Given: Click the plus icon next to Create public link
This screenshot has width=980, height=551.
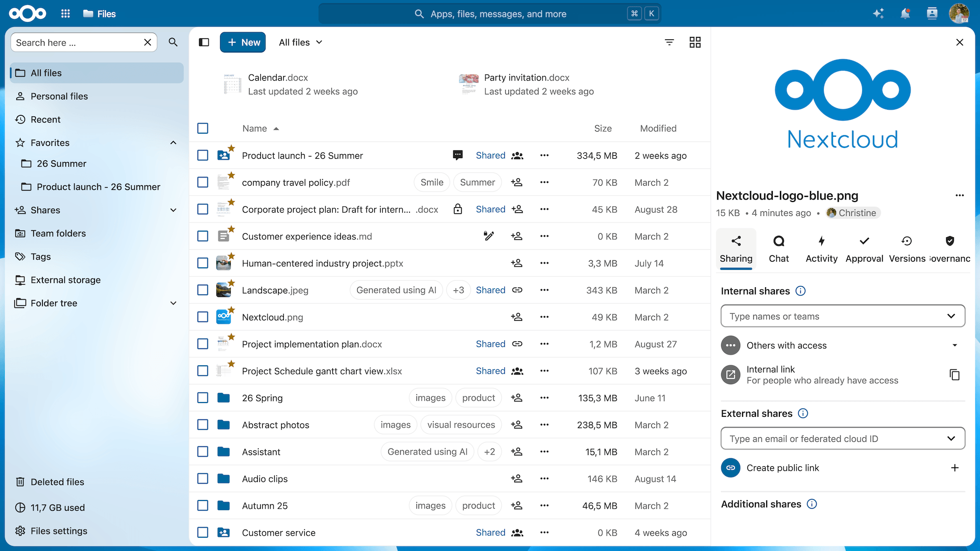Looking at the screenshot, I should coord(954,468).
